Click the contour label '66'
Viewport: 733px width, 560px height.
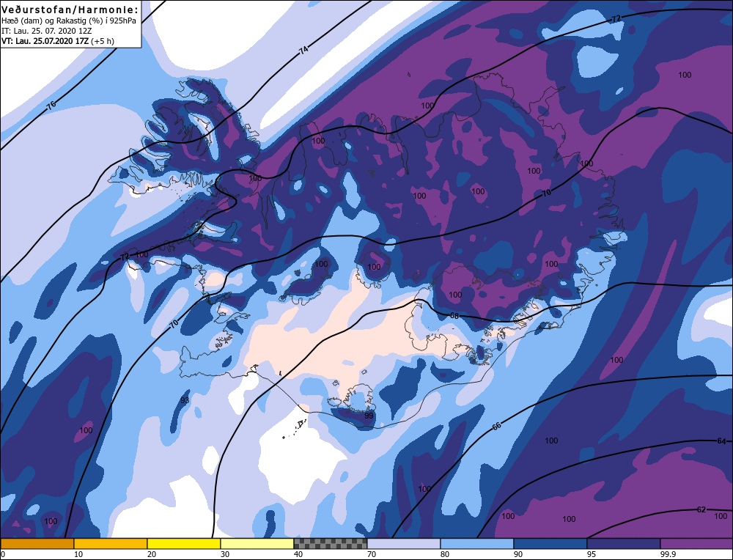coord(496,427)
